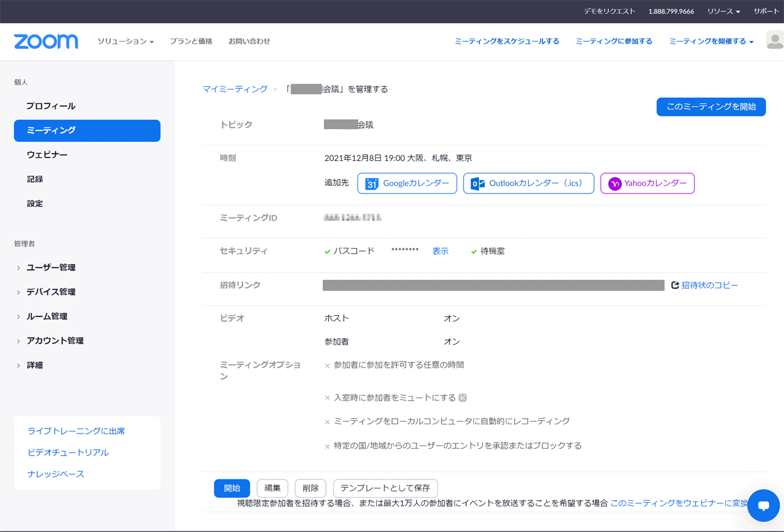The image size is (784, 532).
Task: Click テンプレートとして保存 button
Action: [385, 489]
